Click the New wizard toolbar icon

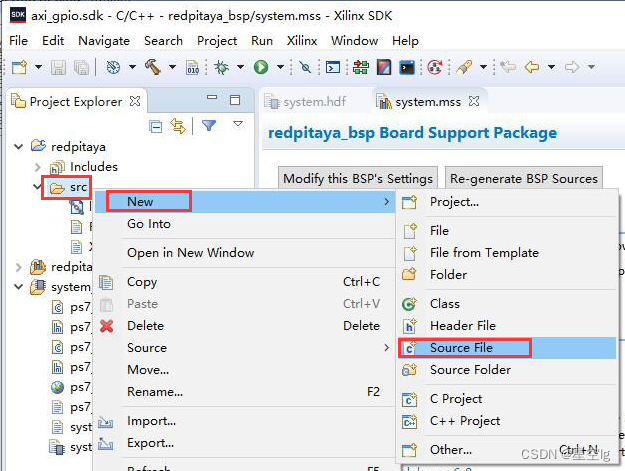tap(19, 67)
